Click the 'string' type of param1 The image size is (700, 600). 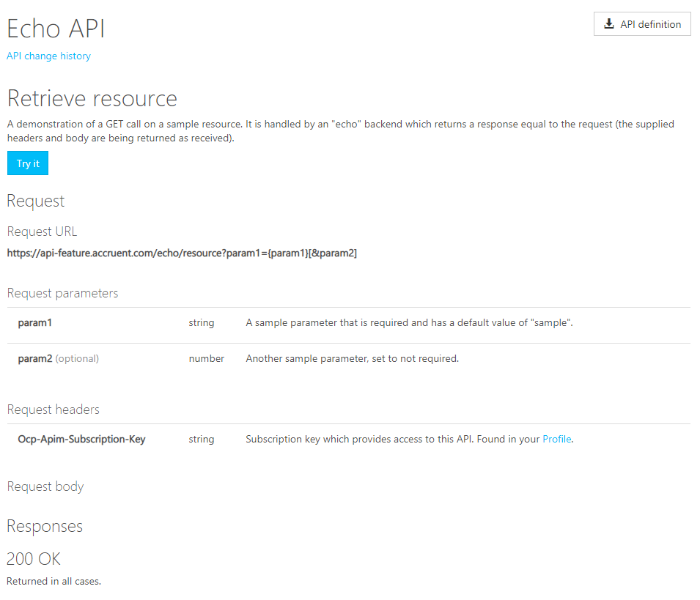202,323
